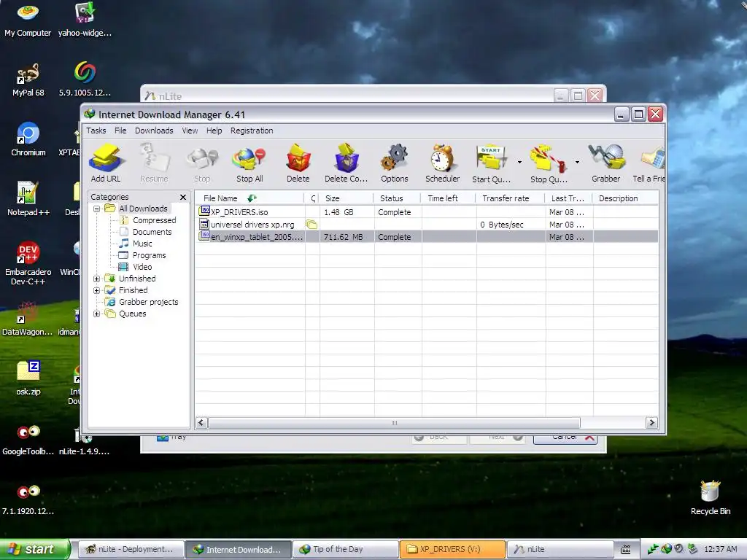Open Embarcadero Dev-C++ desktop icon
The height and width of the screenshot is (560, 747).
click(28, 263)
